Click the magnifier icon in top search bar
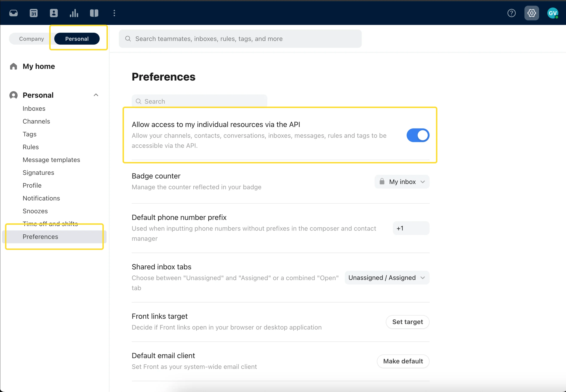The height and width of the screenshot is (392, 566). tap(128, 39)
